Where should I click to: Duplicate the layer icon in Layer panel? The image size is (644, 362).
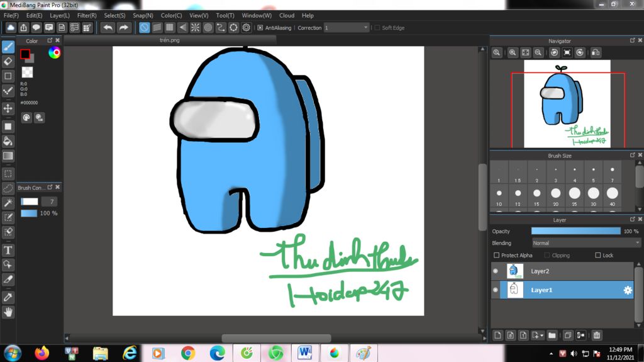coord(568,336)
